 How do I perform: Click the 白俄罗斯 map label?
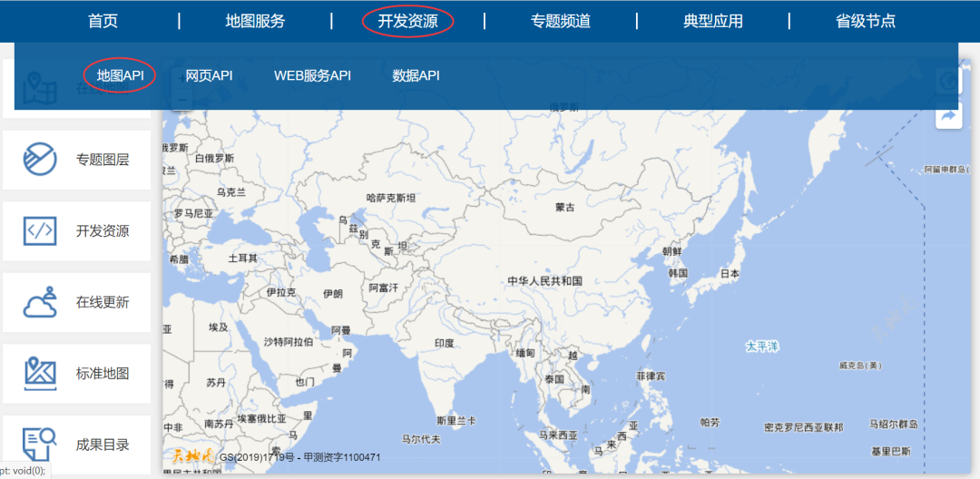pyautogui.click(x=214, y=158)
